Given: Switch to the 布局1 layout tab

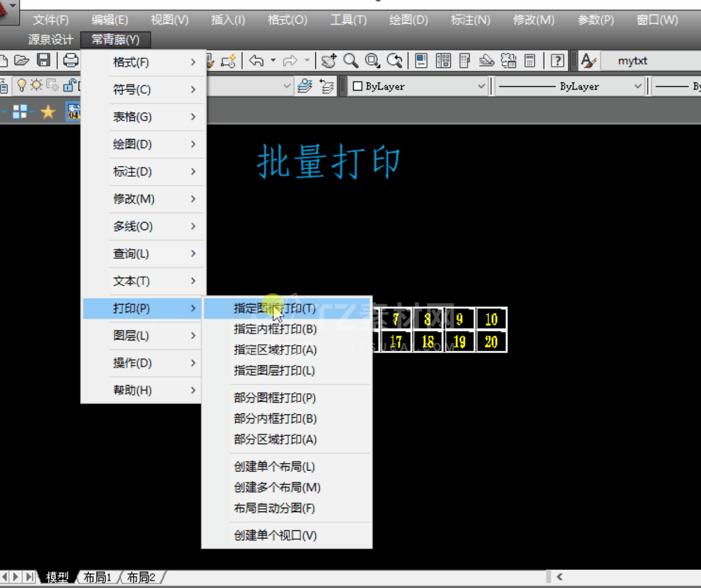Looking at the screenshot, I should click(x=98, y=577).
